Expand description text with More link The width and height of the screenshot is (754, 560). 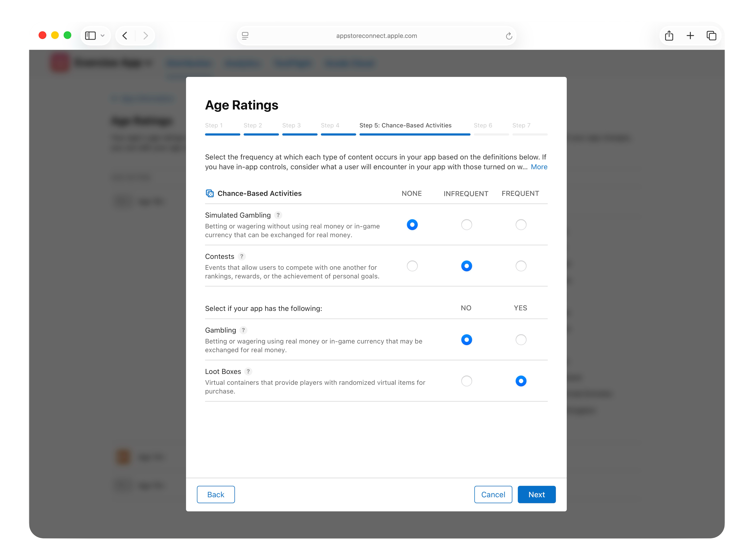[539, 167]
